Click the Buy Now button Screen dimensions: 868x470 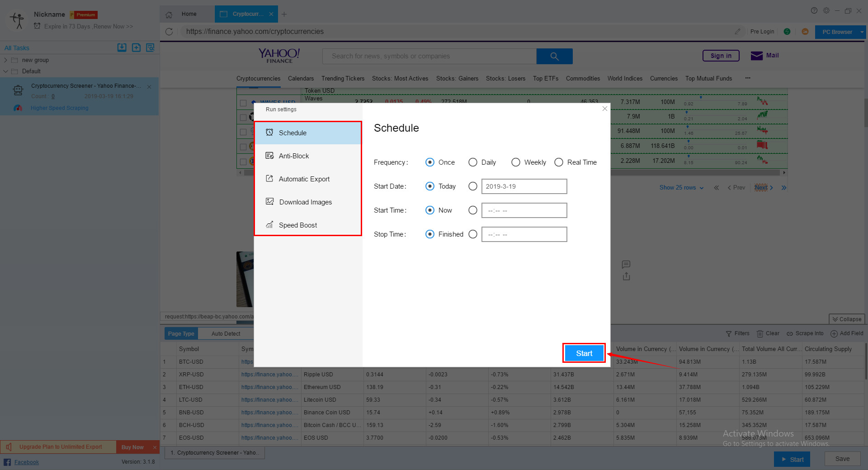pyautogui.click(x=132, y=447)
